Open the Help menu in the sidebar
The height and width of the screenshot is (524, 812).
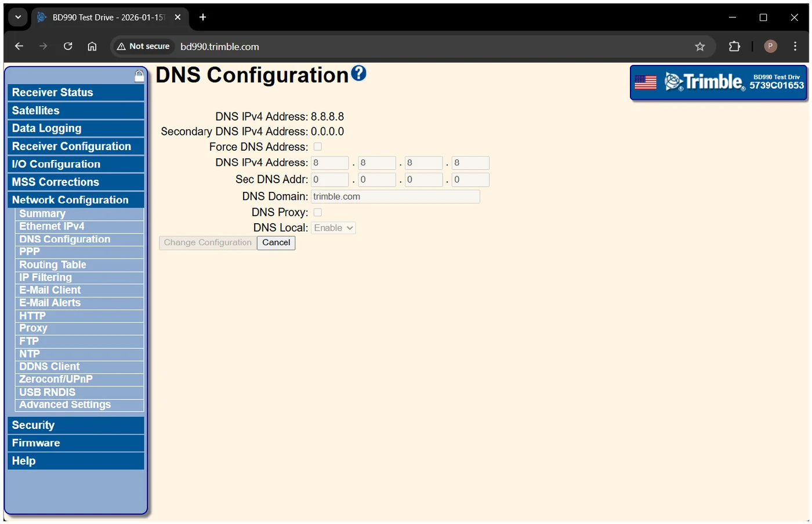[76, 461]
